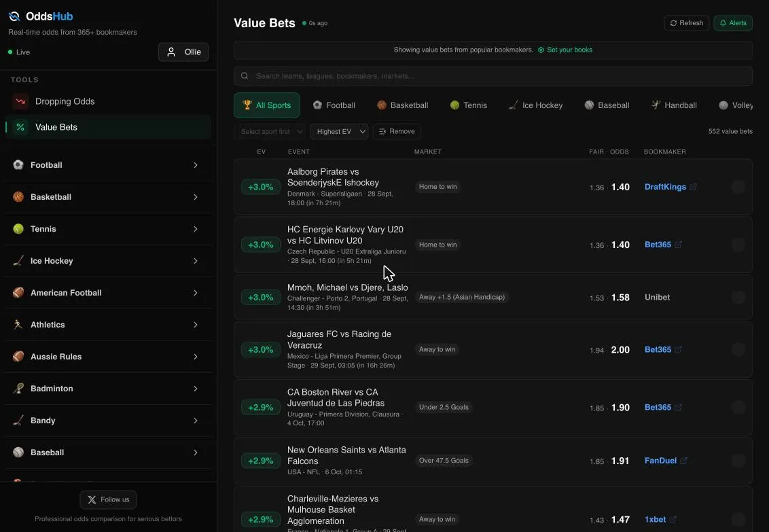The height and width of the screenshot is (532, 769).
Task: Click the Tennis ball icon in sidebar
Action: [18, 228]
